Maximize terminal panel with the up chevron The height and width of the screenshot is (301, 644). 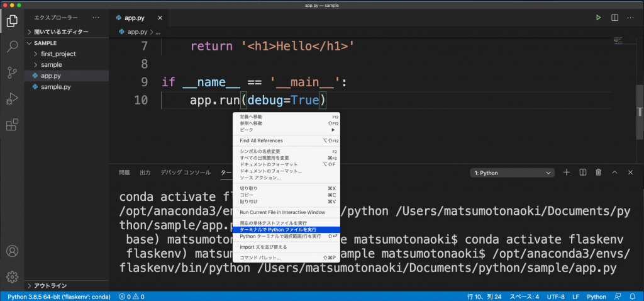point(614,172)
